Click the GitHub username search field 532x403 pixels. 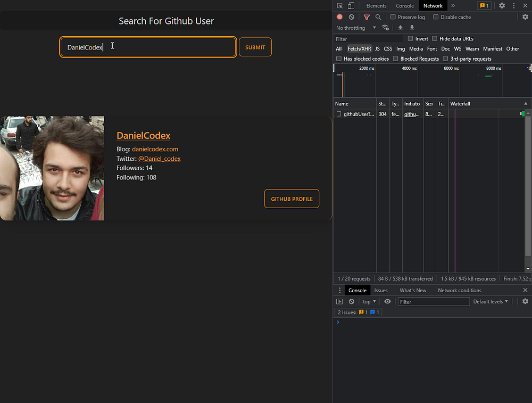(148, 47)
